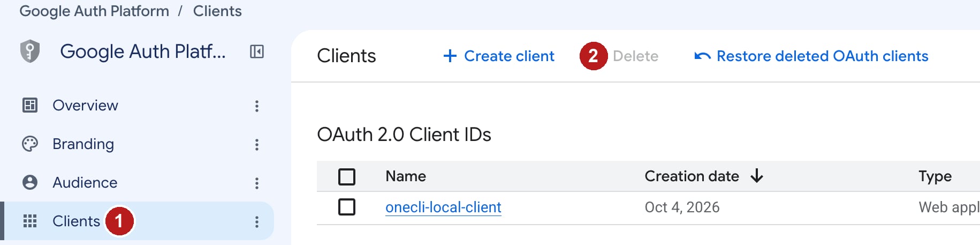Screen dimensions: 980x245
Task: Sort by the Creation date column header
Action: [x=692, y=176]
